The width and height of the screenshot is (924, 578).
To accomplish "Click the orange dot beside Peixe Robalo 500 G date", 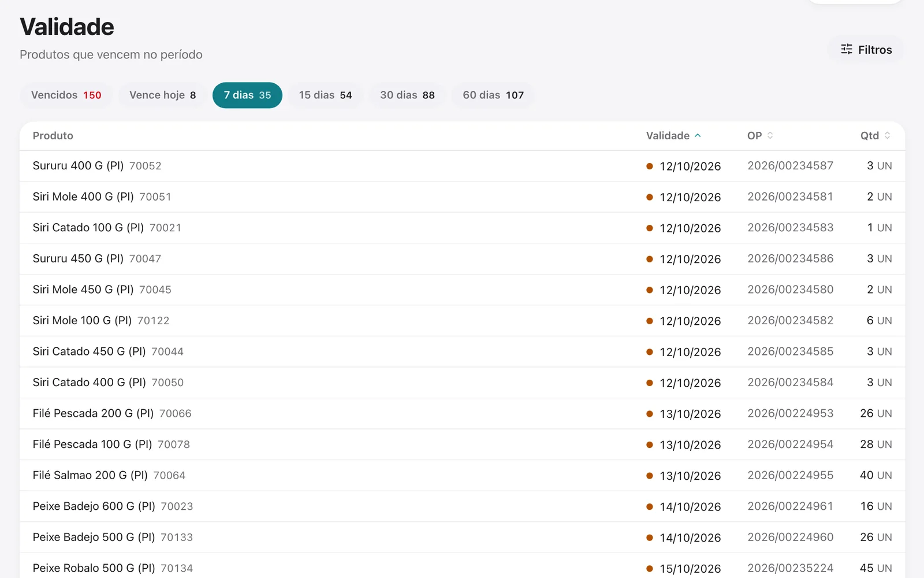I will [650, 569].
